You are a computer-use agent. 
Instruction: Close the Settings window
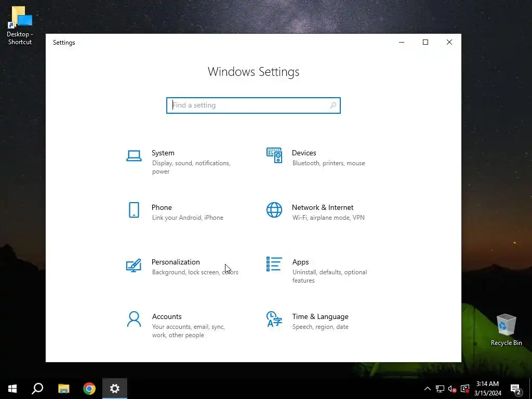coord(449,43)
